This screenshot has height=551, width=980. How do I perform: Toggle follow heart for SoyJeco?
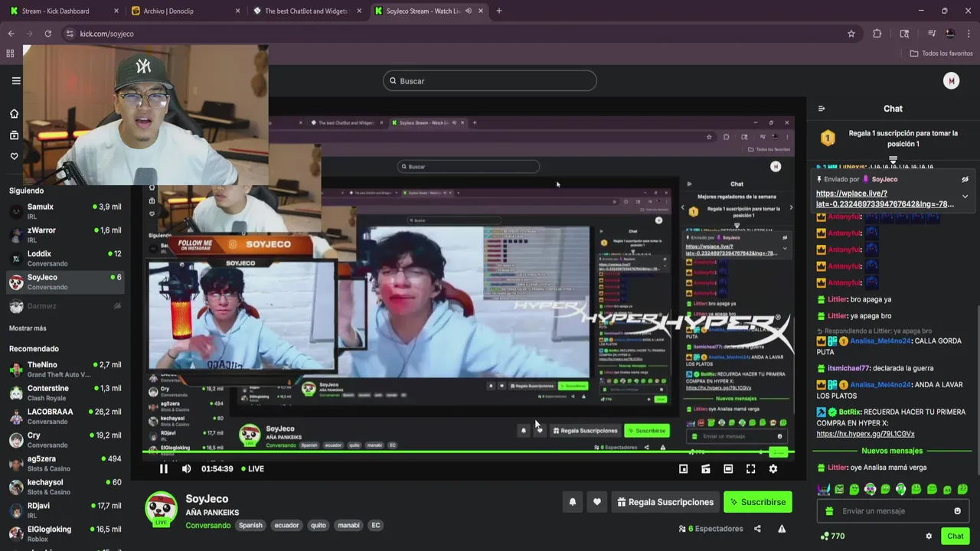(597, 502)
